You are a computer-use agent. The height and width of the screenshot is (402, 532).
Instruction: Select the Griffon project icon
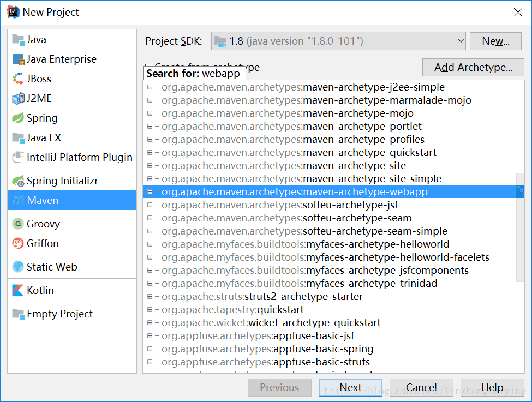[x=18, y=244]
